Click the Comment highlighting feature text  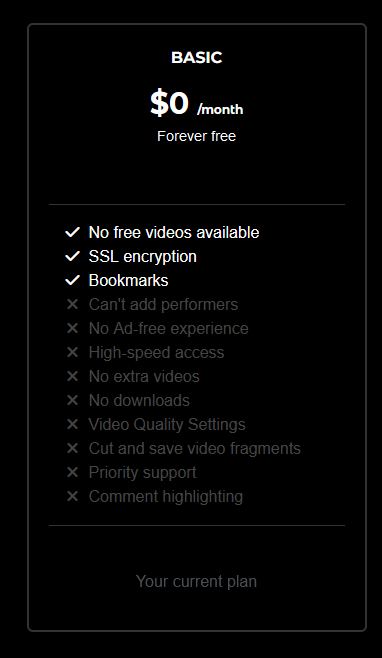pyautogui.click(x=166, y=496)
